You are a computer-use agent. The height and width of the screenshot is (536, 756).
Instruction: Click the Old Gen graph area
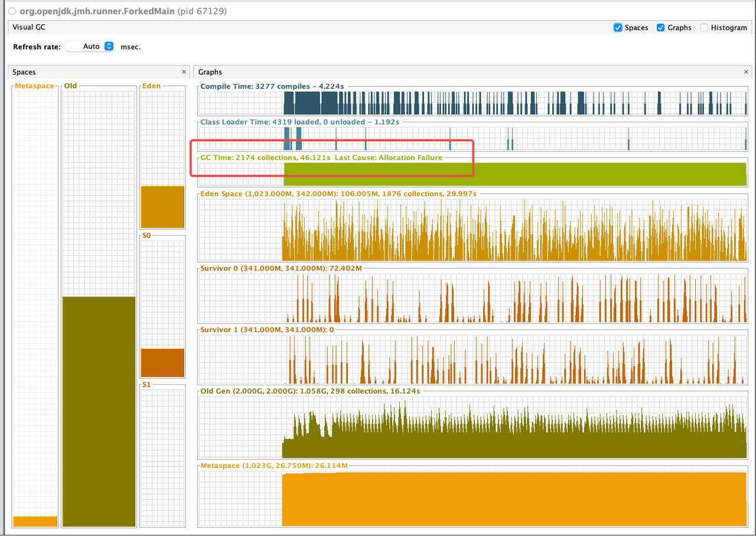point(472,427)
